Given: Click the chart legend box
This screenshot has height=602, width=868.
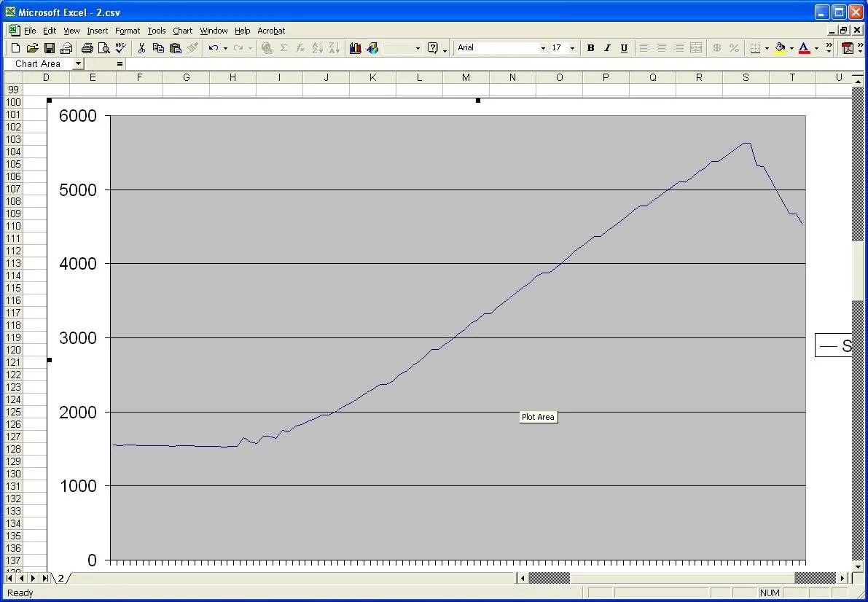Looking at the screenshot, I should click(x=834, y=345).
